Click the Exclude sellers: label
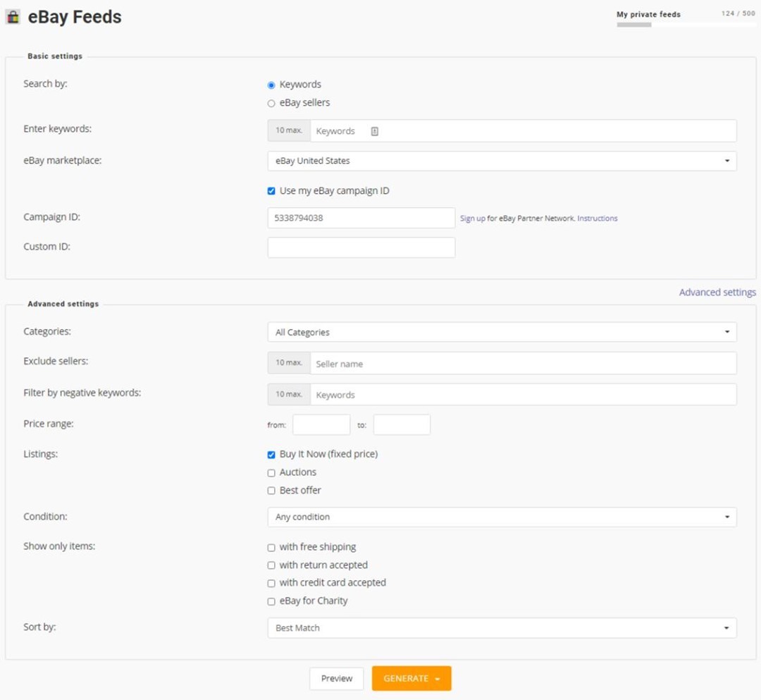 (56, 361)
